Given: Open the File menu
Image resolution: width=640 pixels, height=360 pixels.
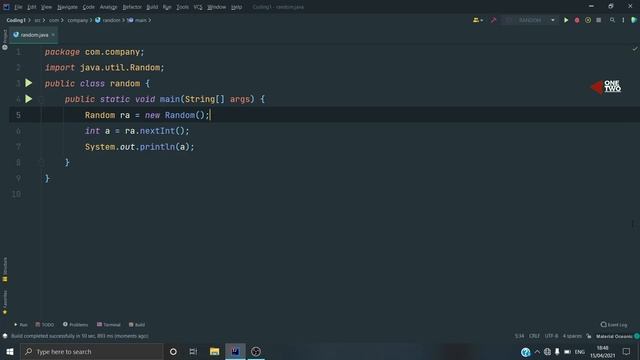Looking at the screenshot, I should (18, 7).
